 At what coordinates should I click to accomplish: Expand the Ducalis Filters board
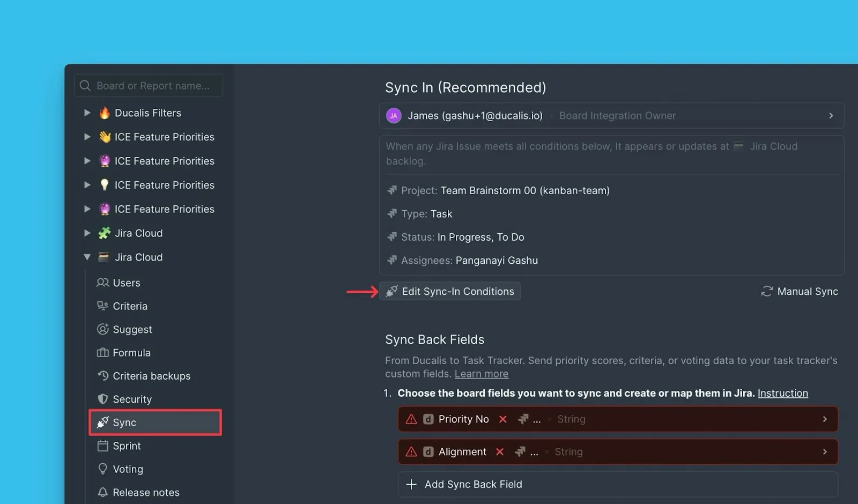(x=87, y=113)
